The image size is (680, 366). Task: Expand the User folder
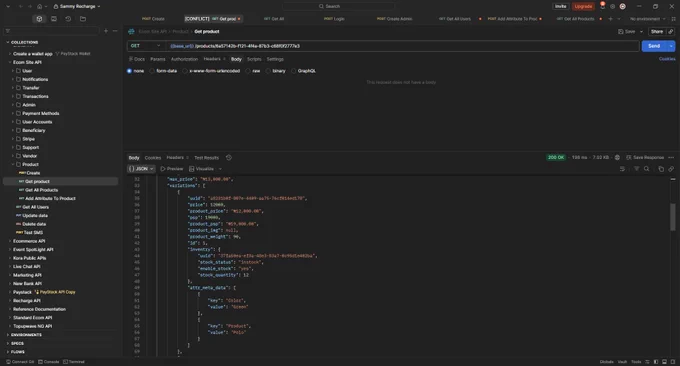(x=13, y=71)
